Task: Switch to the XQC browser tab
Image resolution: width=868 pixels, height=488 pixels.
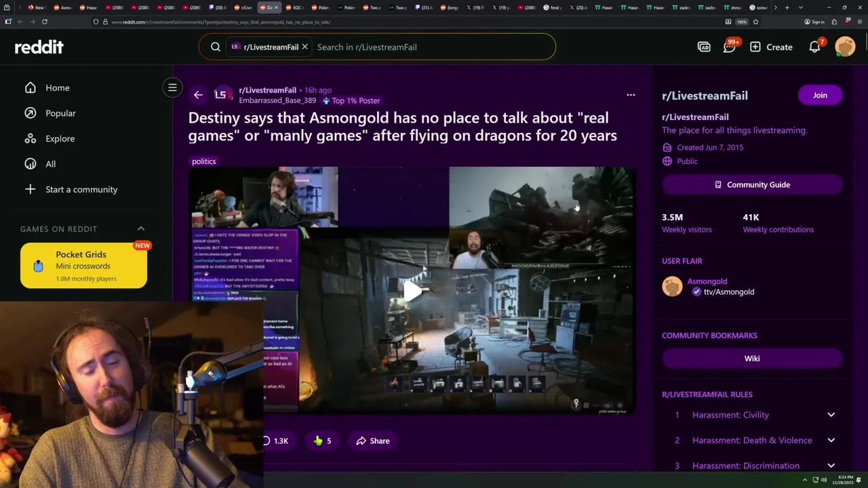Action: coord(294,7)
